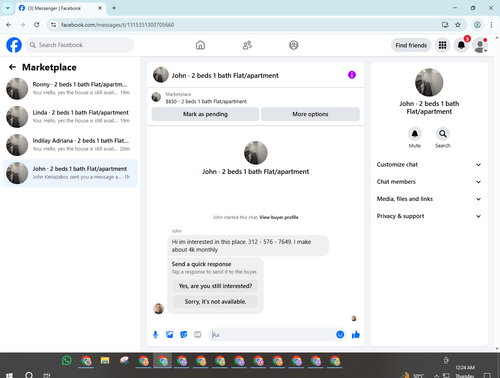Viewport: 500px width, 378px height.
Task: Send quick response 'Sorry, it's not available.'
Action: coord(215,302)
